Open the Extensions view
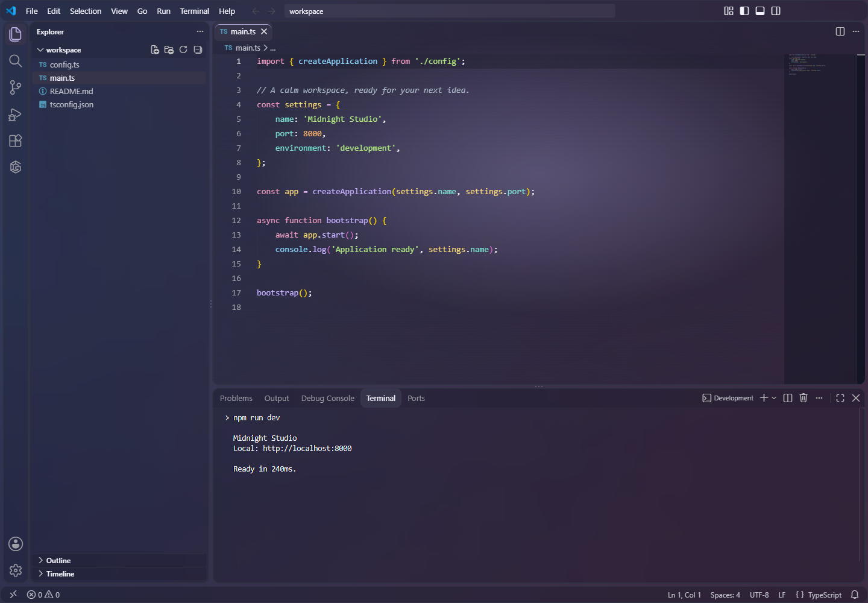The image size is (868, 603). [16, 140]
